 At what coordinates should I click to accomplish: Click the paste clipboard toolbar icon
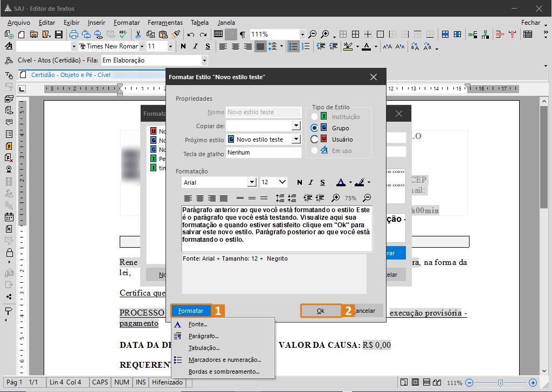163,34
